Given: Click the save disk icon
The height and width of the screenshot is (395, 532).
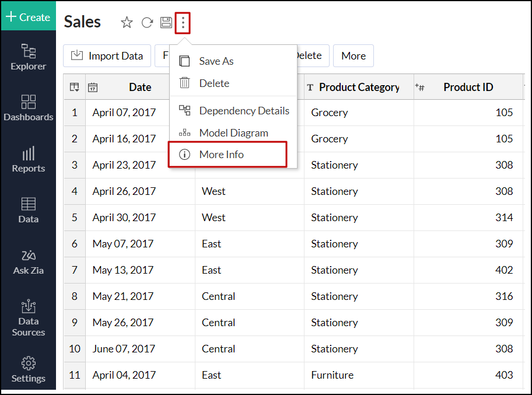Looking at the screenshot, I should [x=166, y=23].
